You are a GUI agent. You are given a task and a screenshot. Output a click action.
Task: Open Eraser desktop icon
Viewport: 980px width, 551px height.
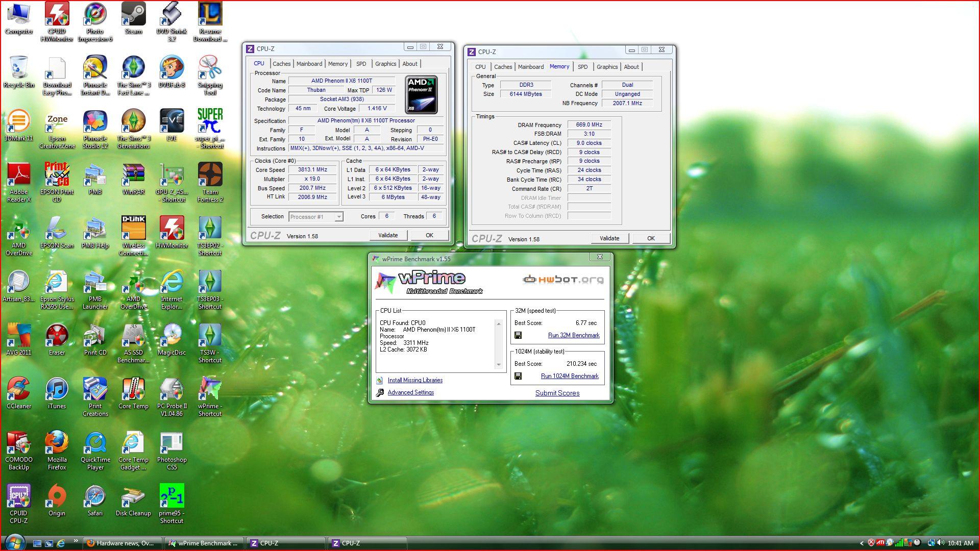pyautogui.click(x=57, y=340)
